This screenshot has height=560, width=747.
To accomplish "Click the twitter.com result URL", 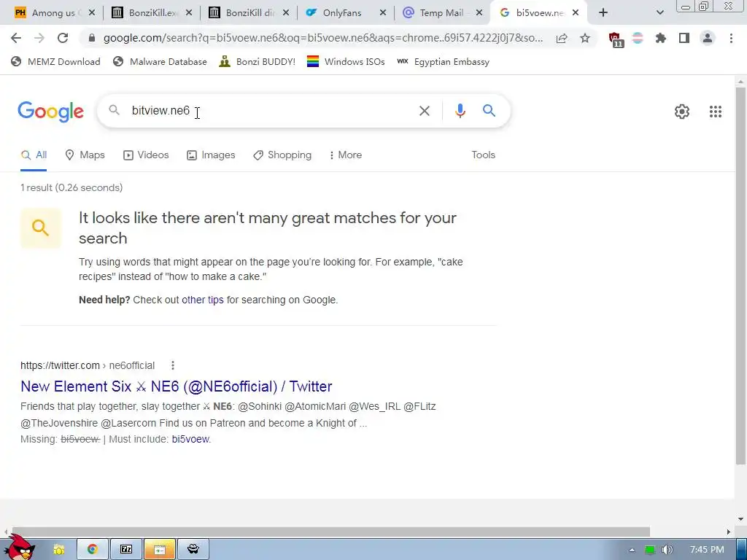I will (88, 365).
